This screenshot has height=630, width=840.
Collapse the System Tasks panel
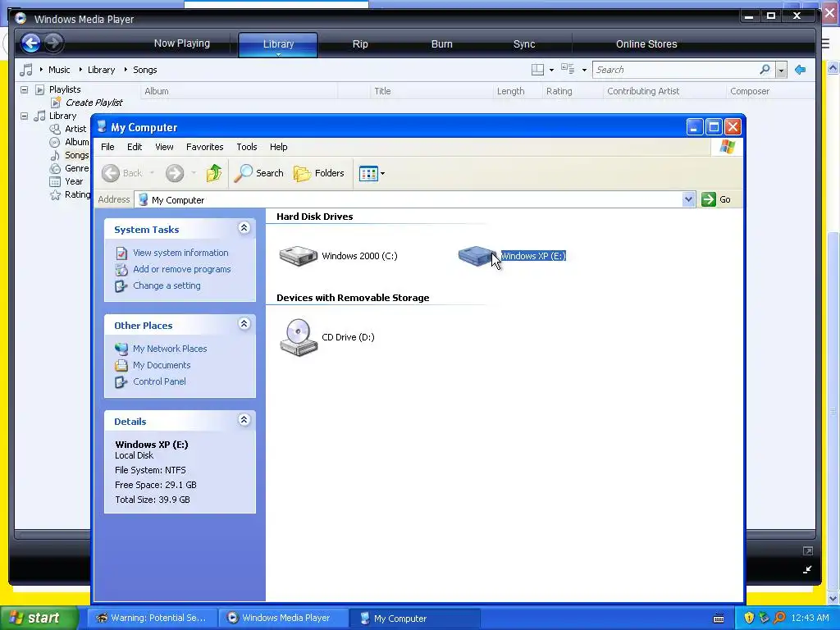coord(244,228)
